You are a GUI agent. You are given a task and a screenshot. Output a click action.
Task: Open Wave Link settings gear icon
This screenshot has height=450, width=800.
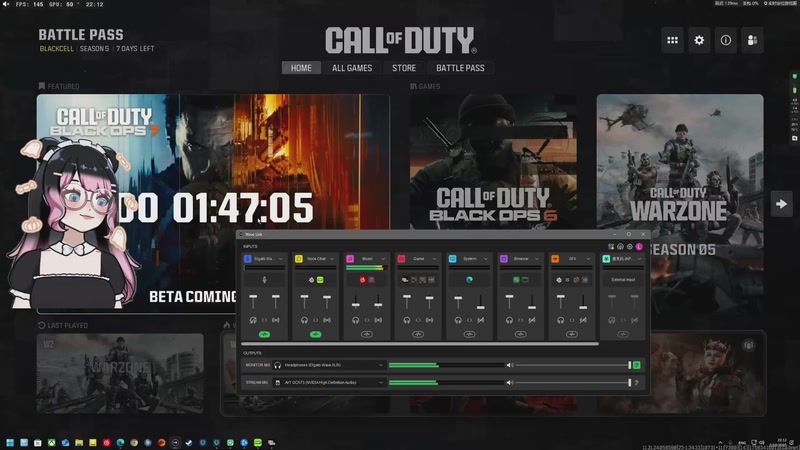click(x=630, y=247)
